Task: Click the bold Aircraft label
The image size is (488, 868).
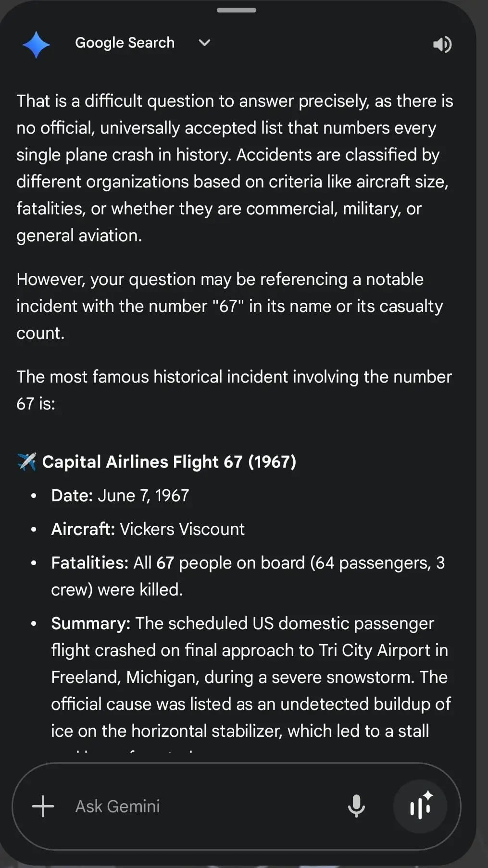Action: coord(83,529)
